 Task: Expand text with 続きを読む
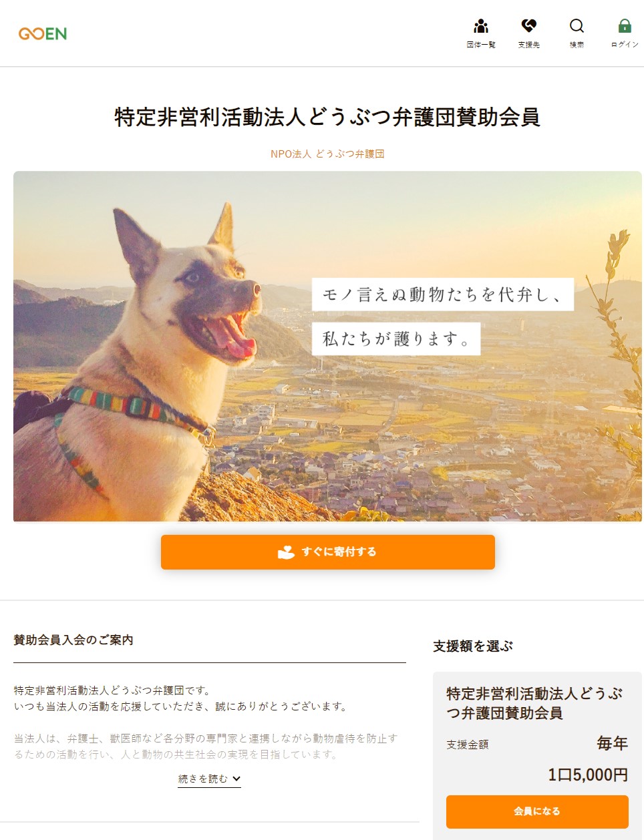[209, 779]
